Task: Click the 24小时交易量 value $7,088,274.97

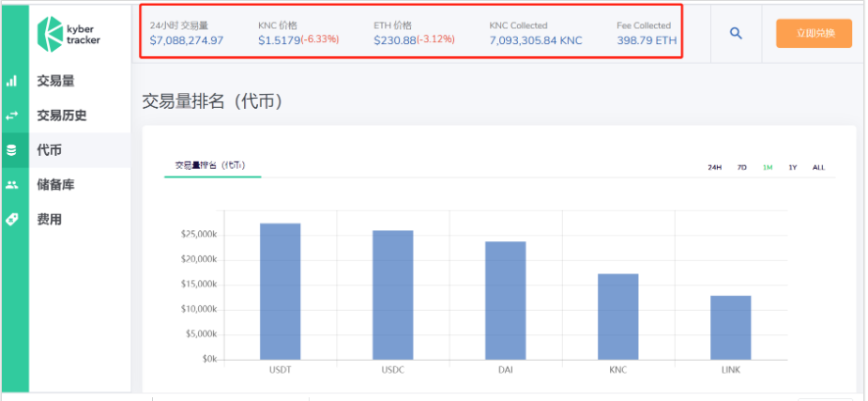Action: tap(187, 39)
